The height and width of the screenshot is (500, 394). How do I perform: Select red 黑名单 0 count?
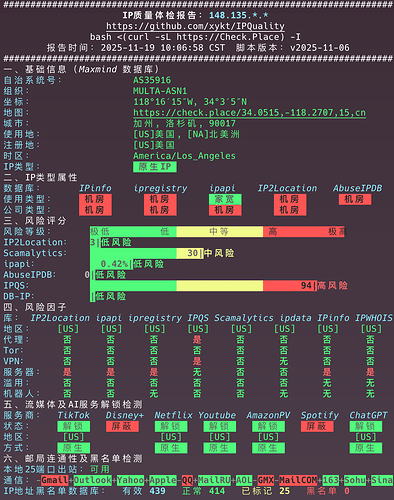(x=328, y=491)
